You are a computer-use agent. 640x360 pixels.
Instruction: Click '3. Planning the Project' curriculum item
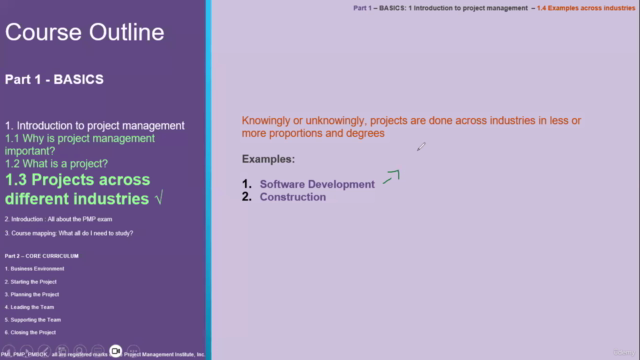coord(32,294)
